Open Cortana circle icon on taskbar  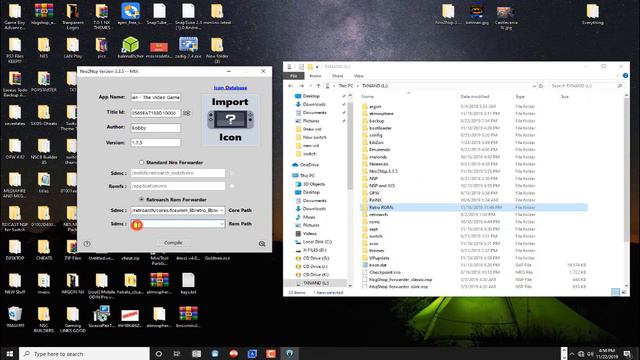tap(159, 353)
